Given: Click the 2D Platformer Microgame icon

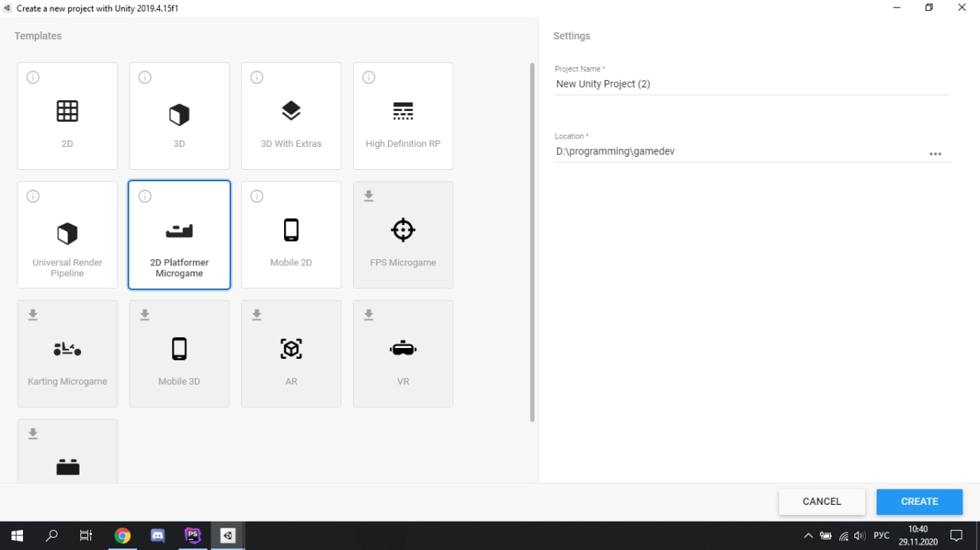Looking at the screenshot, I should click(x=179, y=230).
